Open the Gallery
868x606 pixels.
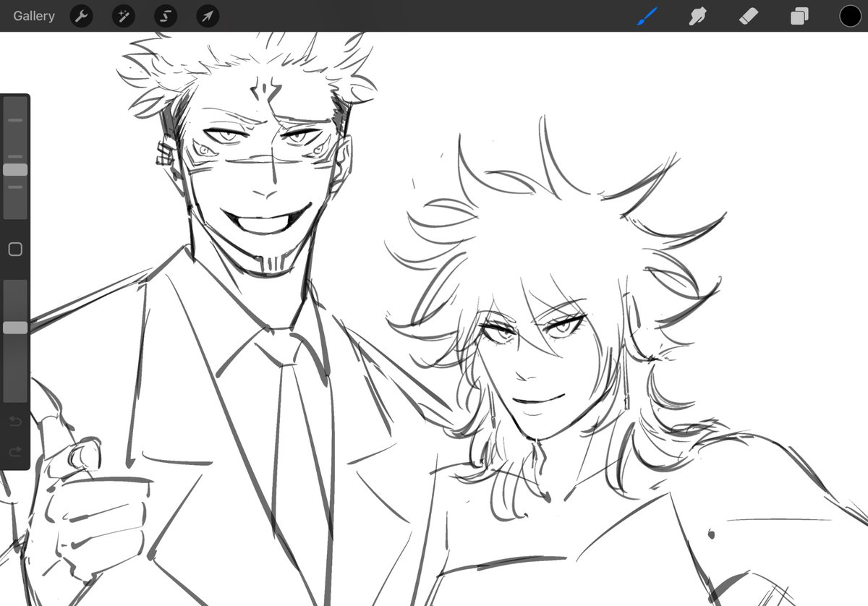[33, 16]
